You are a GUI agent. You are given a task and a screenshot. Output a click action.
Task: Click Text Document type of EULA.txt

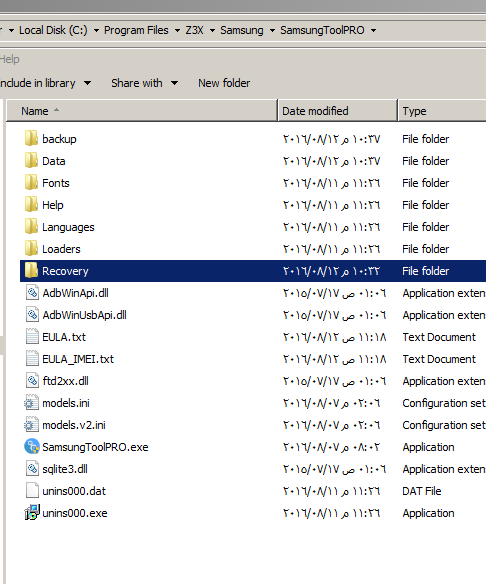click(439, 337)
